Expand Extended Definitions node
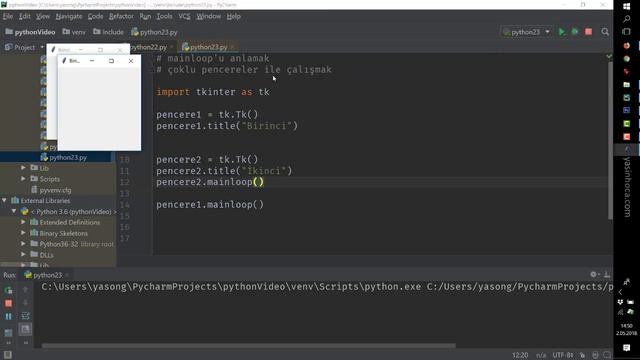This screenshot has height=360, width=640. (23, 222)
